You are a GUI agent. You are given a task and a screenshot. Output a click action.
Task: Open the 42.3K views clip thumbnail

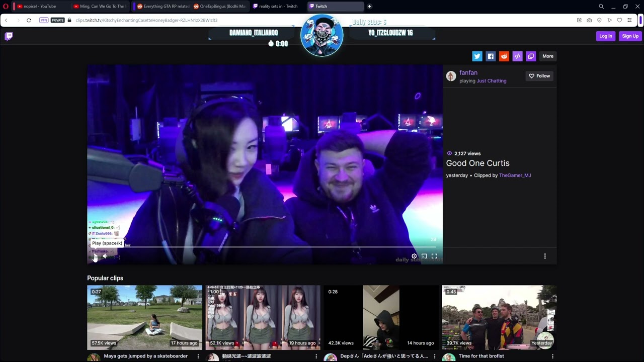381,317
